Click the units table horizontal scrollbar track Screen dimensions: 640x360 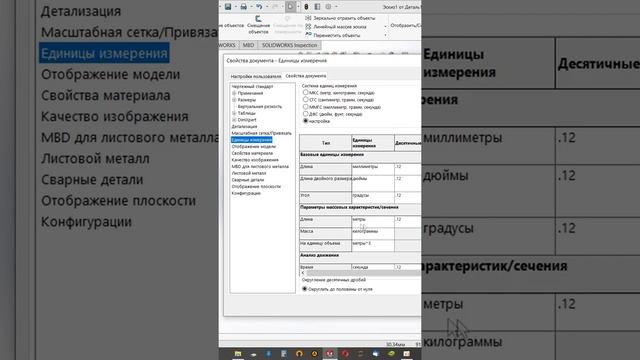[x=363, y=273]
